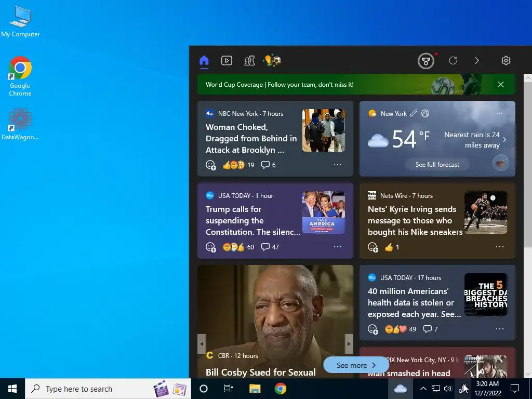Open the clock showing 3:20 AM
This screenshot has height=399, width=532.
487,389
